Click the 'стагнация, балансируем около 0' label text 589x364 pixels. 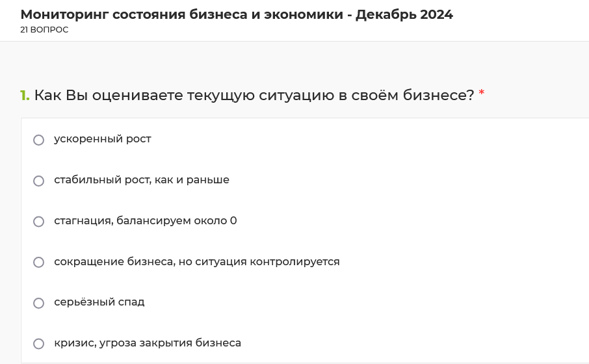tap(146, 221)
